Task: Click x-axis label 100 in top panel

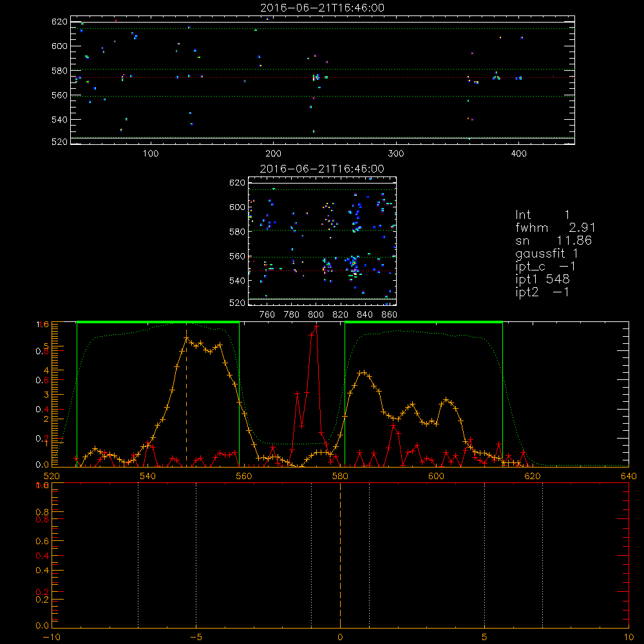Action: tap(151, 153)
